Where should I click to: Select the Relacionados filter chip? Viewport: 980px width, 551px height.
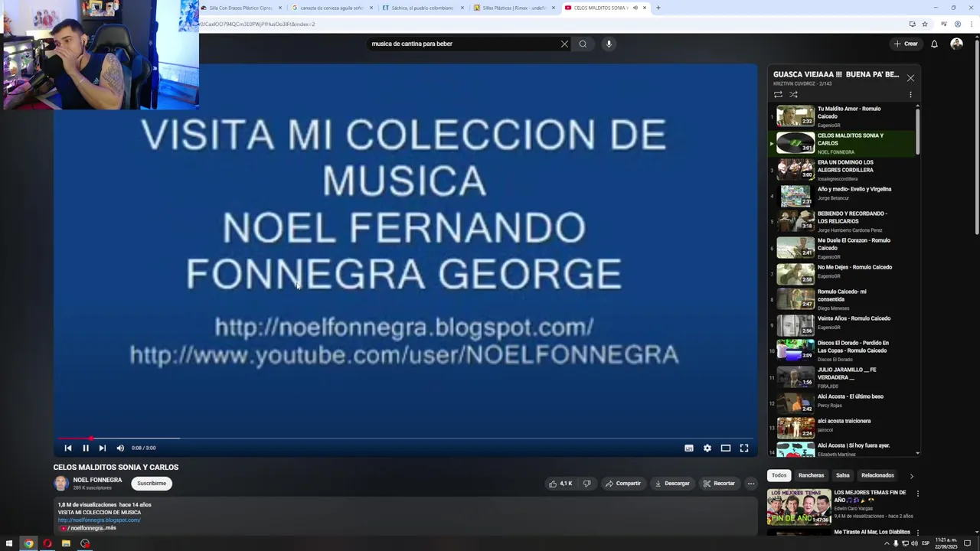877,475
